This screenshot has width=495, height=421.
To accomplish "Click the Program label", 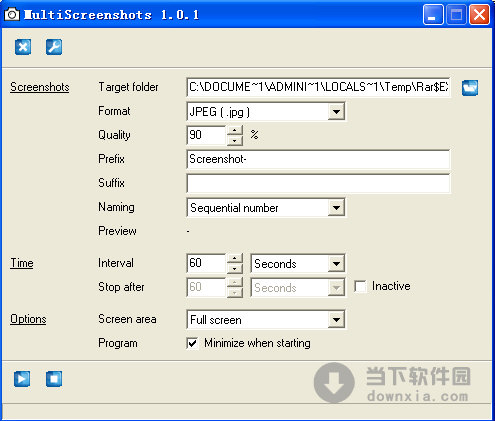I will 118,343.
